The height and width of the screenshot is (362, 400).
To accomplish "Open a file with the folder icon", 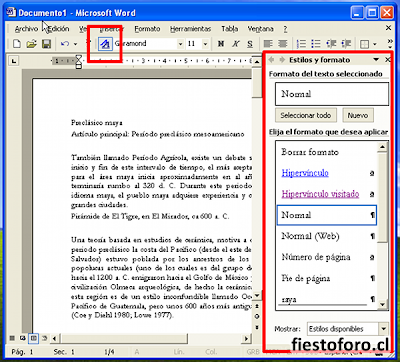I will point(31,44).
